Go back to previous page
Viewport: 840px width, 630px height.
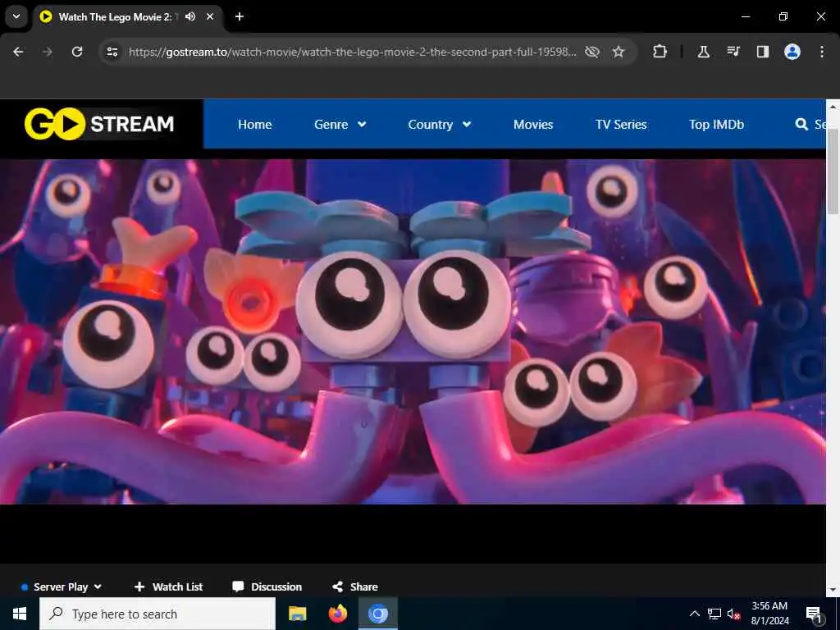(18, 52)
